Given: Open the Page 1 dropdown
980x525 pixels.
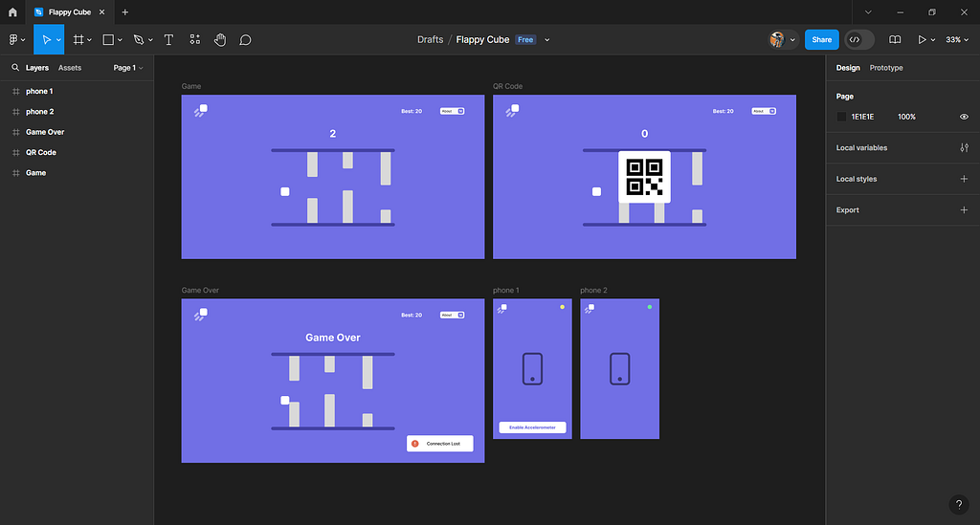Looking at the screenshot, I should point(128,68).
